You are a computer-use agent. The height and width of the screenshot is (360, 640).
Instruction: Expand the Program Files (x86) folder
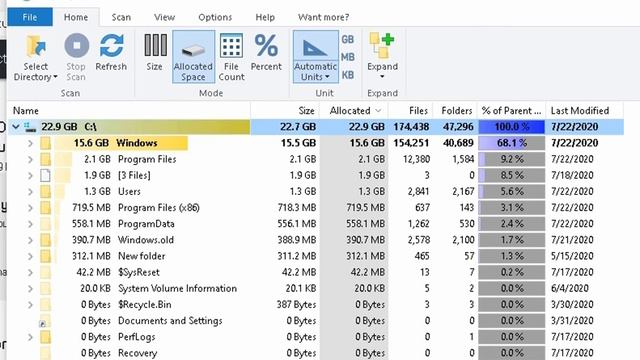[30, 208]
